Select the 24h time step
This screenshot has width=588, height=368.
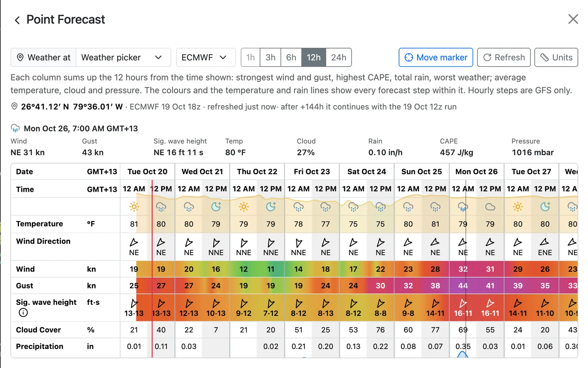click(x=339, y=57)
